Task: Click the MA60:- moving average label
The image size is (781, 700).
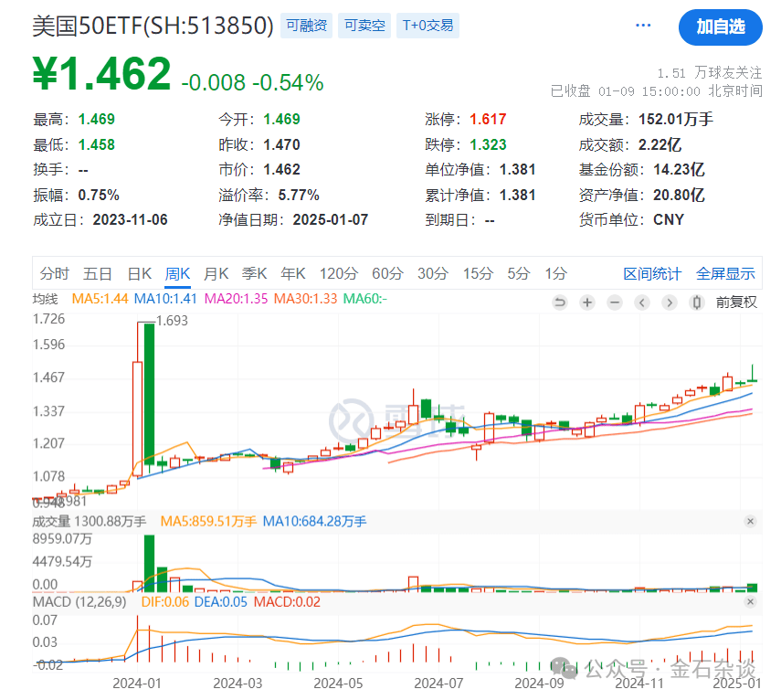Action: click(365, 299)
